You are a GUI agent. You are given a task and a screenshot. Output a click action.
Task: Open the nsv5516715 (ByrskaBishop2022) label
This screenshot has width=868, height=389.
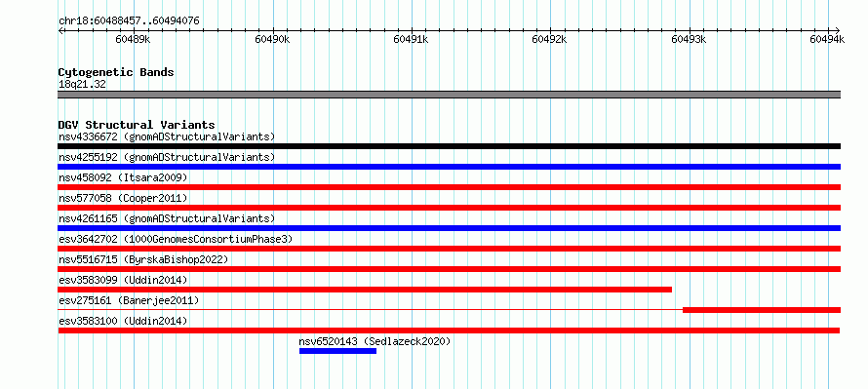tap(143, 259)
